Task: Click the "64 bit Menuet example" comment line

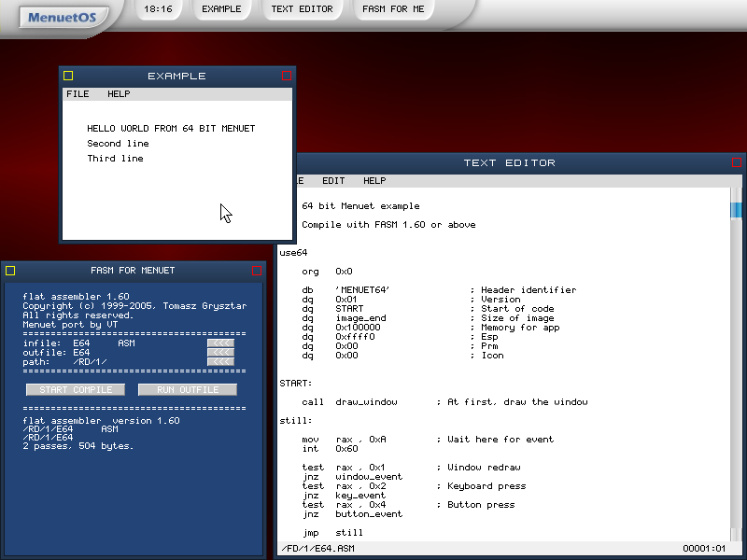Action: (360, 206)
